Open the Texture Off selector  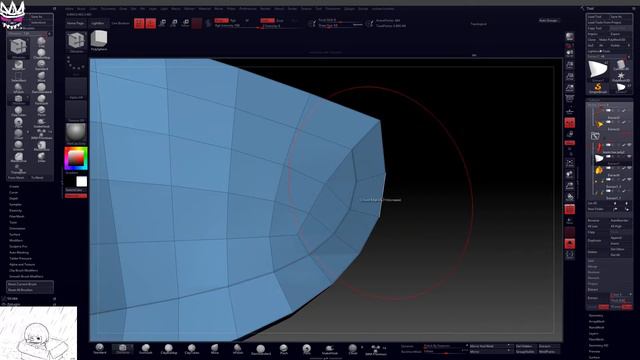tap(76, 111)
